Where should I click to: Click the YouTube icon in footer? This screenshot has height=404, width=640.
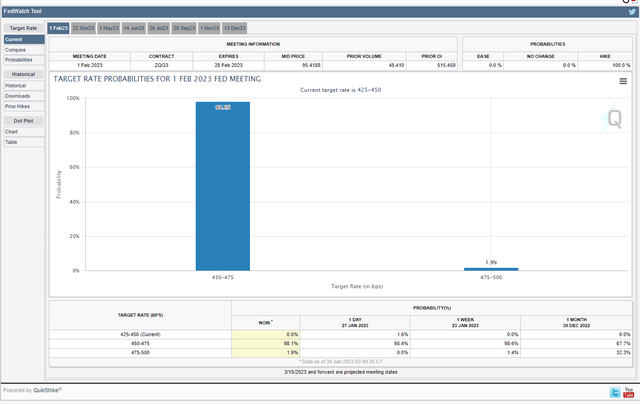click(630, 391)
